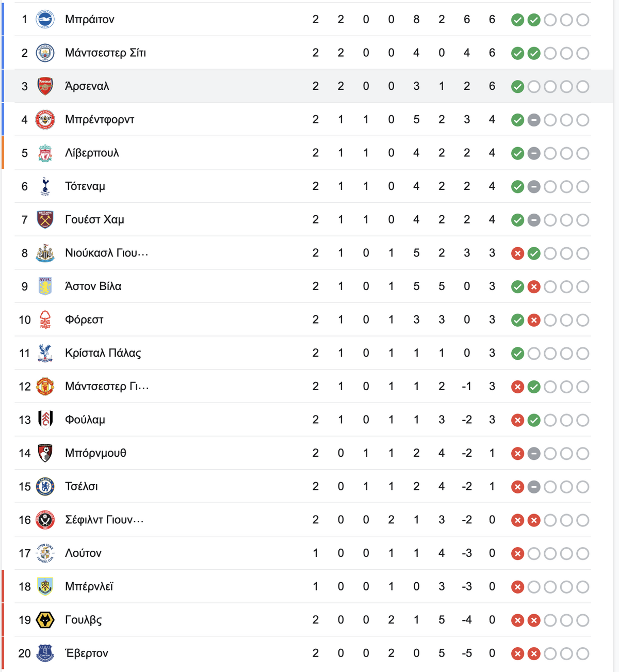Viewport: 619px width, 672px height.
Task: Click the Tottenham cockerel crest
Action: 45,186
